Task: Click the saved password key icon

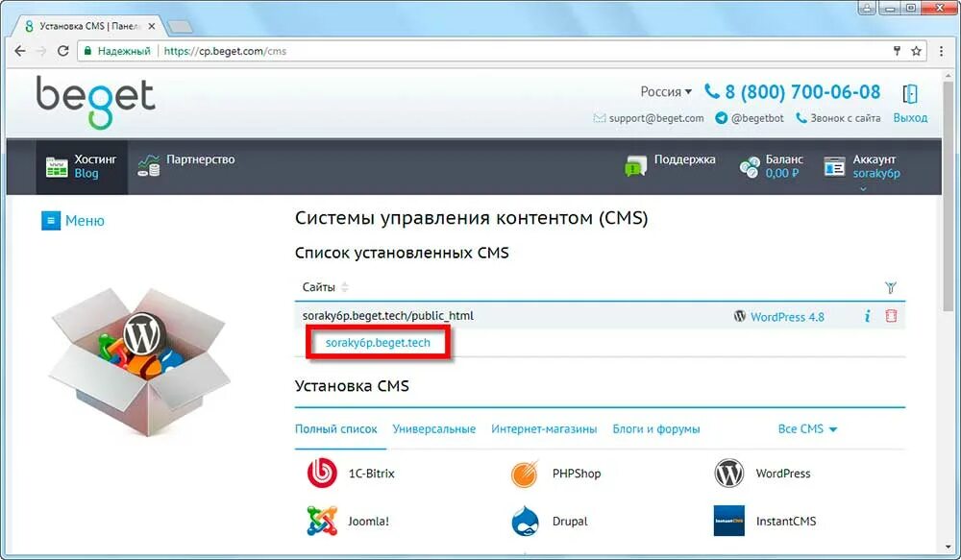Action: coord(897,51)
